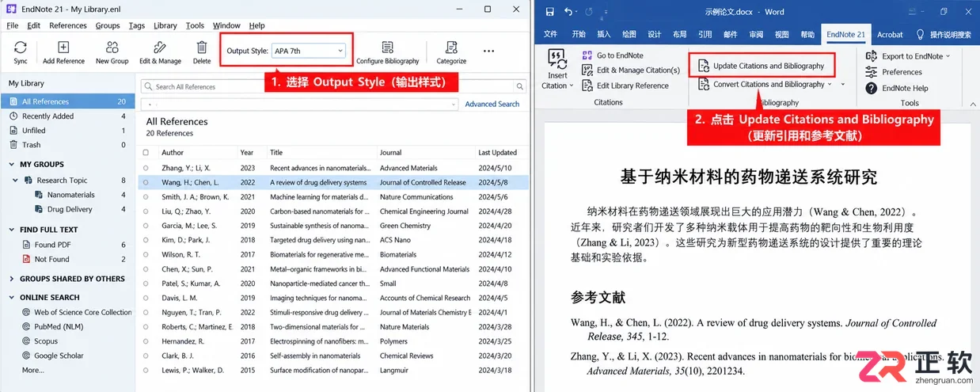Click the Sync icon in EndNote toolbar
The width and height of the screenshot is (980, 392).
[x=21, y=48]
